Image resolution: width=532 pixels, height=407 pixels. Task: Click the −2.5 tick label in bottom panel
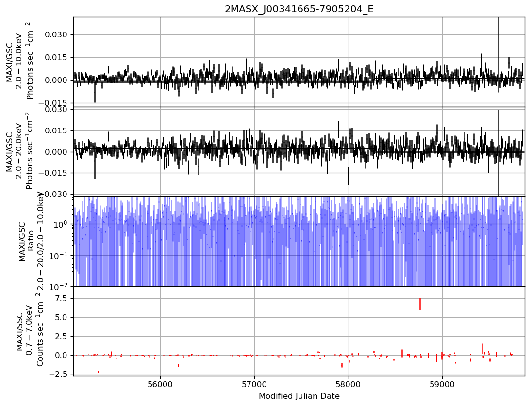(58, 374)
